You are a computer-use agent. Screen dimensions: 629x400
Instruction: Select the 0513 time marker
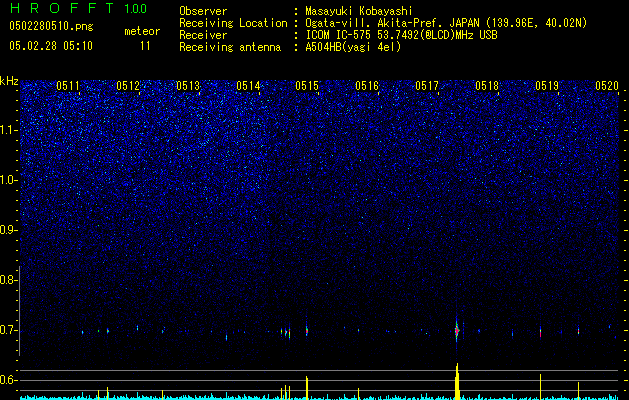tap(188, 86)
